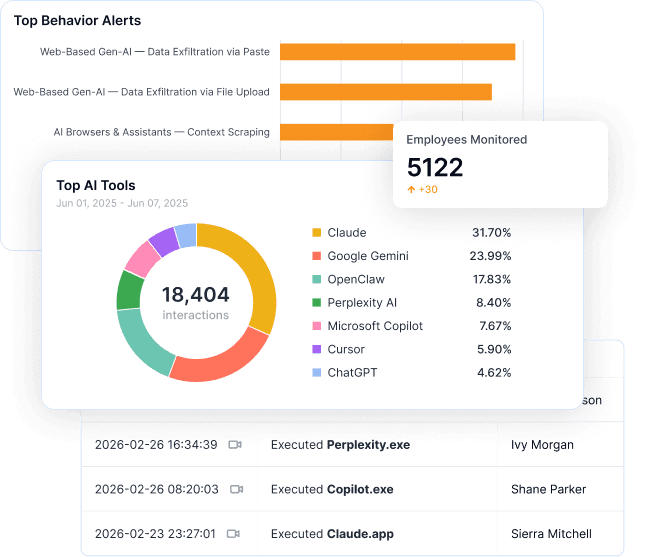The width and height of the screenshot is (648, 557).
Task: Open the Executed Copilot.exe event
Action: 332,489
